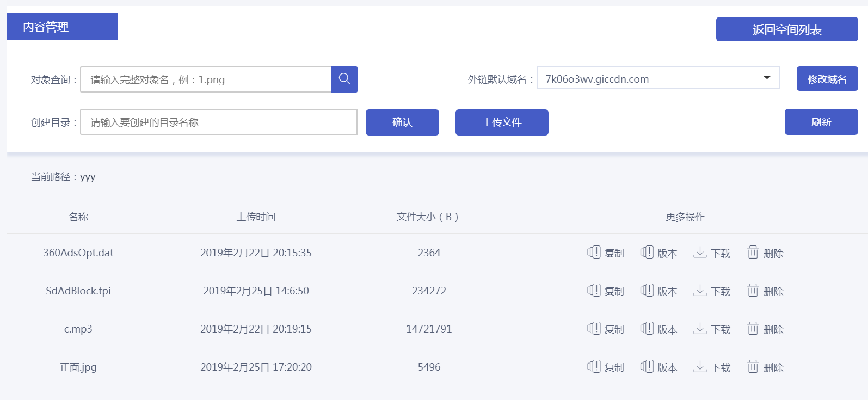The image size is (868, 400).
Task: Click the 确认 button
Action: (x=402, y=122)
